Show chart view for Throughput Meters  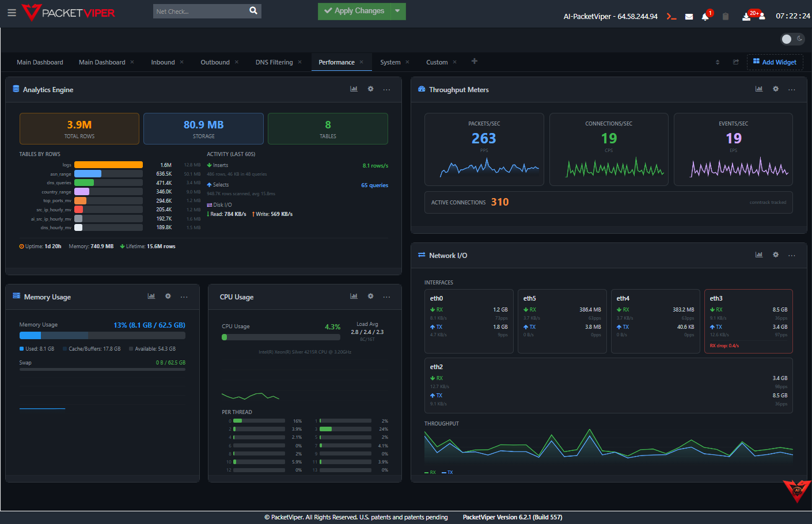tap(758, 89)
